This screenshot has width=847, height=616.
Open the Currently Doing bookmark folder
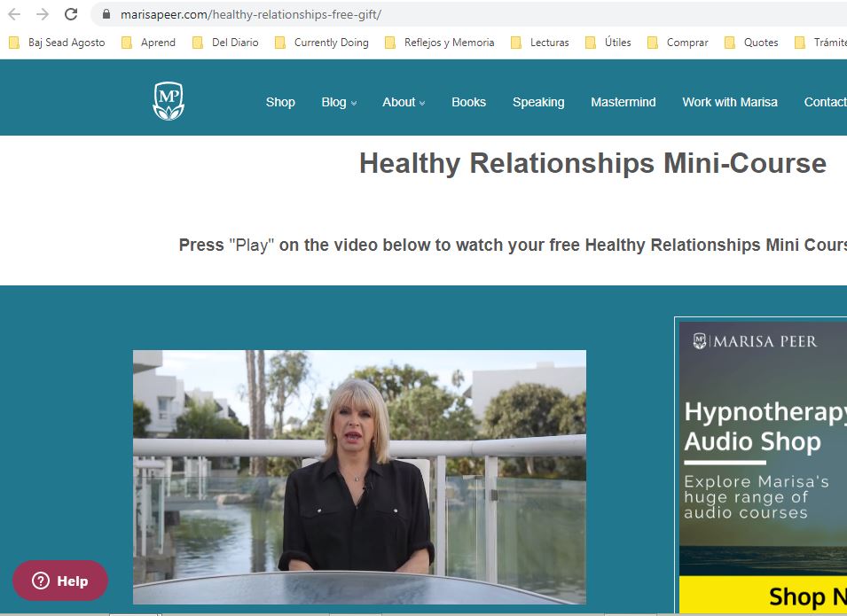321,43
